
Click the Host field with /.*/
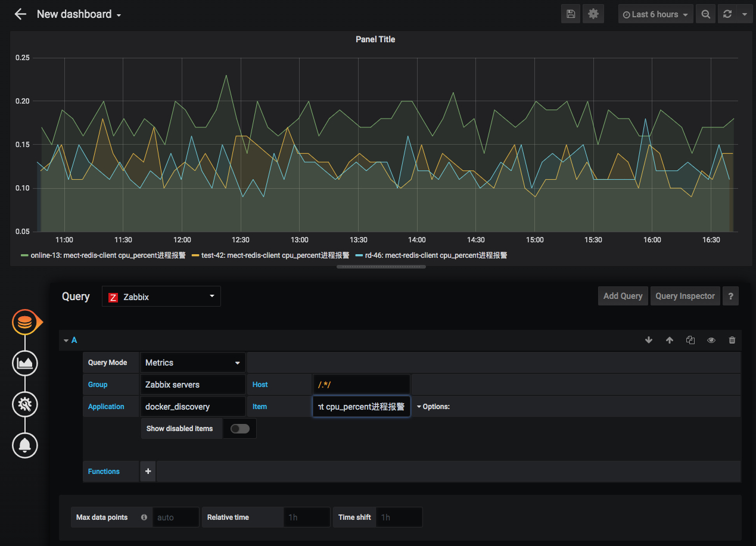point(362,385)
